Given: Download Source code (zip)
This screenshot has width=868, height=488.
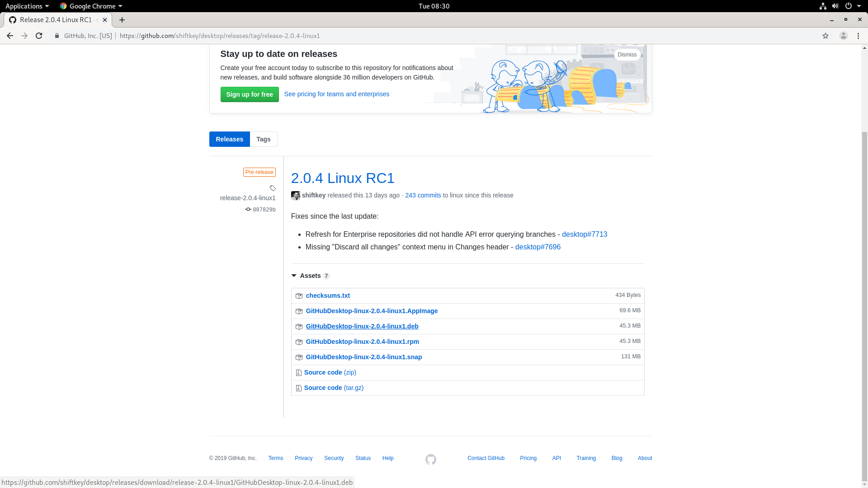Looking at the screenshot, I should tap(330, 372).
